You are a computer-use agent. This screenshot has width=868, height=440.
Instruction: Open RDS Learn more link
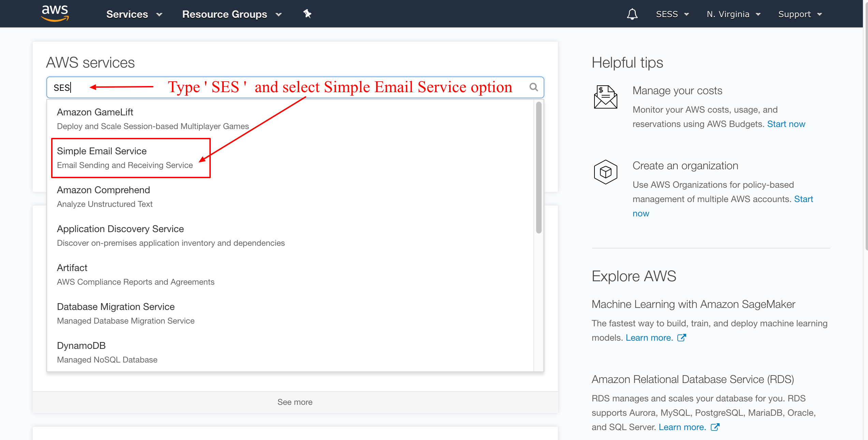coord(682,427)
